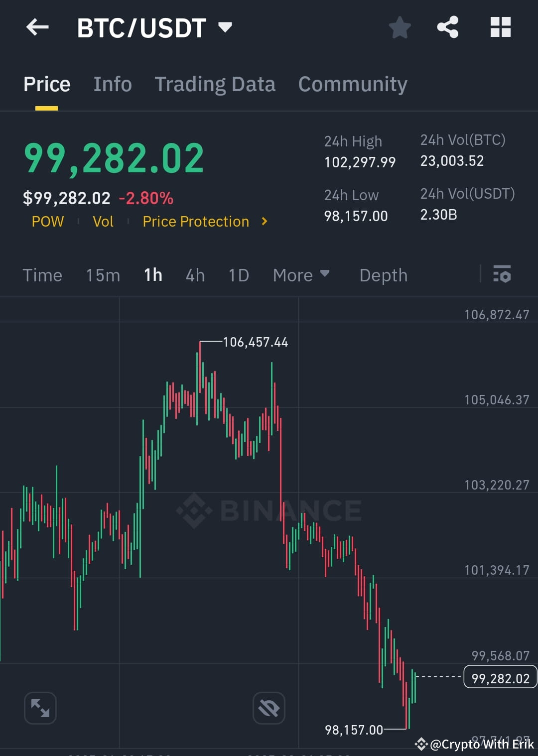Open the grid layout icon top right
This screenshot has height=756, width=538.
500,27
